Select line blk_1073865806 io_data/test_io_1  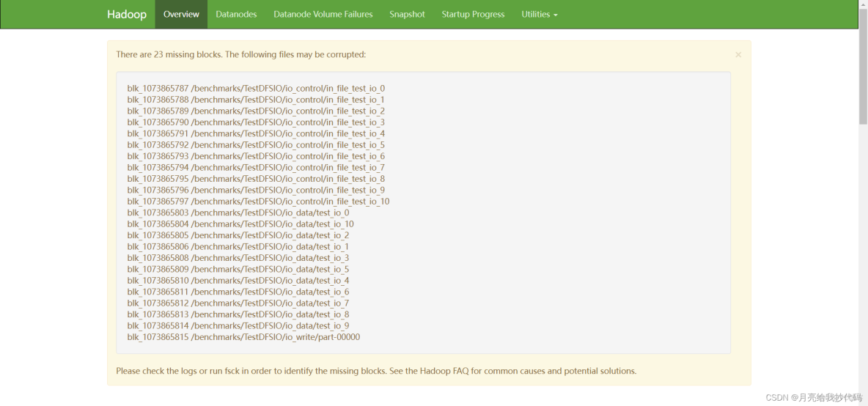tap(238, 247)
